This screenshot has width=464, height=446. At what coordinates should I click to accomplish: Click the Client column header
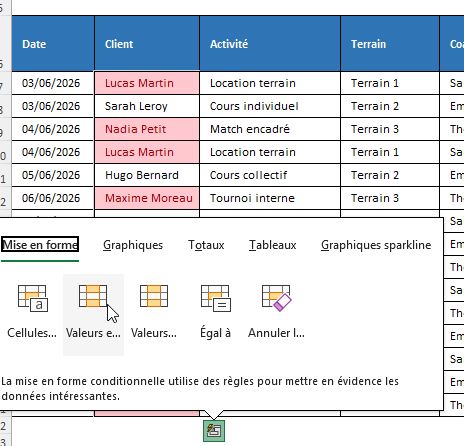(x=147, y=44)
